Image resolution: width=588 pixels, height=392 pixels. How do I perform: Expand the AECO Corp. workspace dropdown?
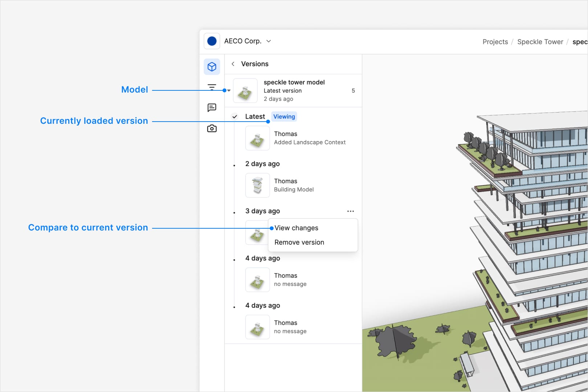(x=269, y=41)
